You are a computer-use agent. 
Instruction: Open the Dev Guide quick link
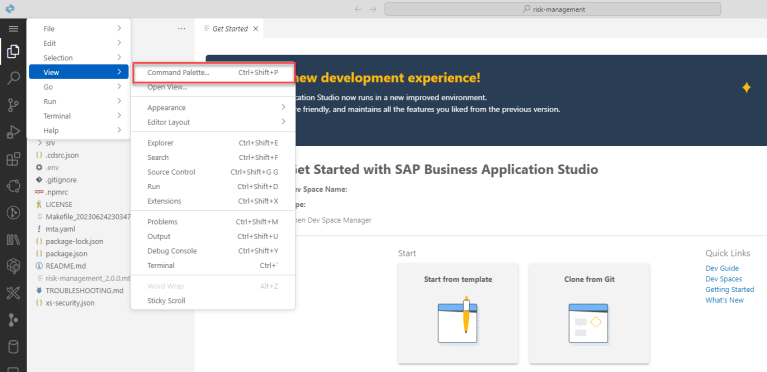722,268
